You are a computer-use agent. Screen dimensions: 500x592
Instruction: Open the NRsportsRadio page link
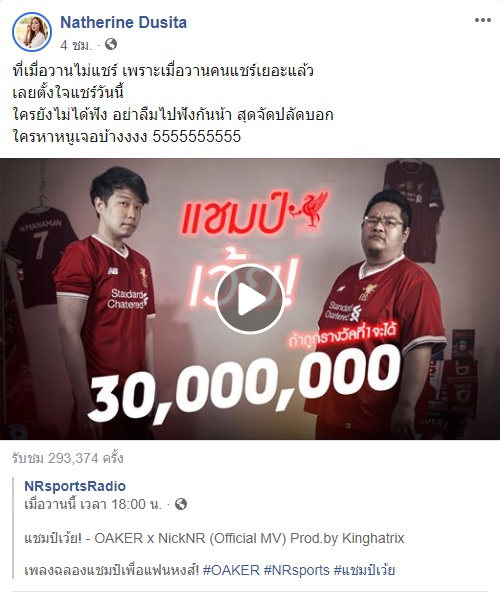(x=75, y=486)
